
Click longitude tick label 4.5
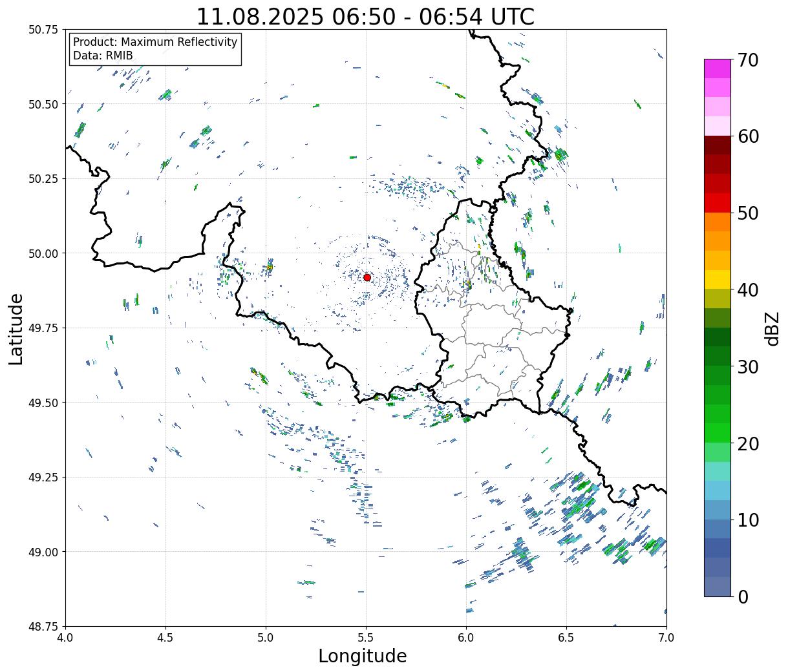click(x=165, y=638)
